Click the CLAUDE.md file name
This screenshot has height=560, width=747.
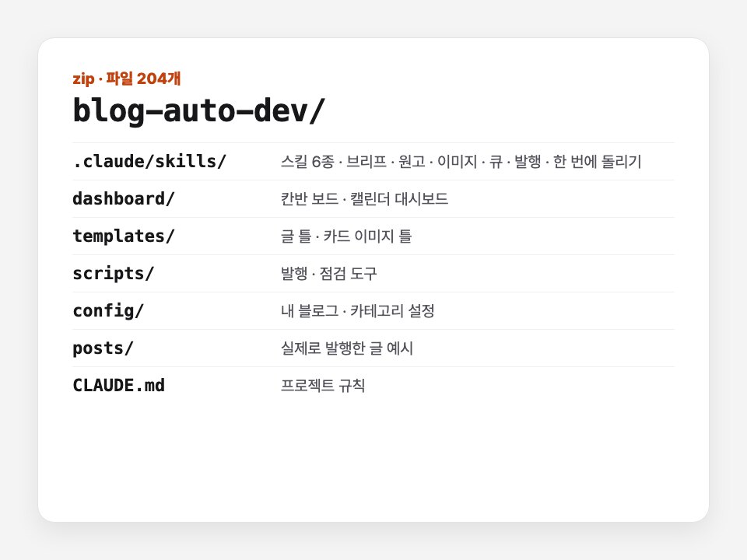[118, 385]
